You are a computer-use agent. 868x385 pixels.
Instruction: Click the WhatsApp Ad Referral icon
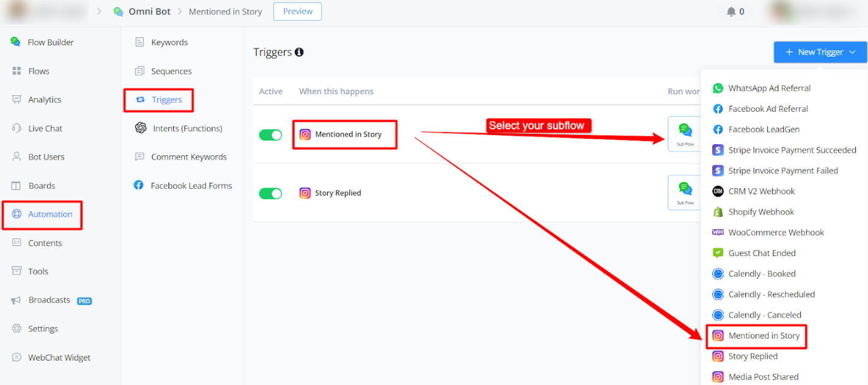(718, 88)
